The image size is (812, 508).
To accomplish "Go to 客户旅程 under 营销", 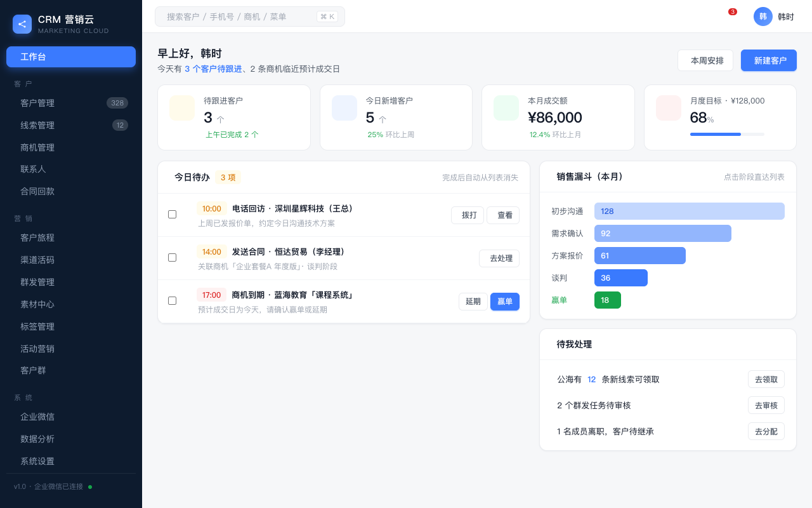I will pyautogui.click(x=71, y=237).
